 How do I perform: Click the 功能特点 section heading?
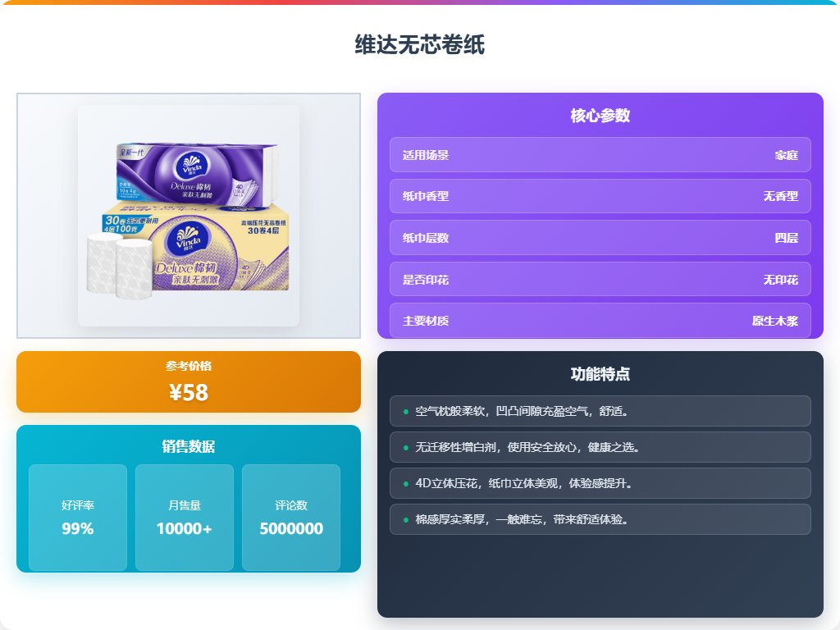(x=600, y=374)
